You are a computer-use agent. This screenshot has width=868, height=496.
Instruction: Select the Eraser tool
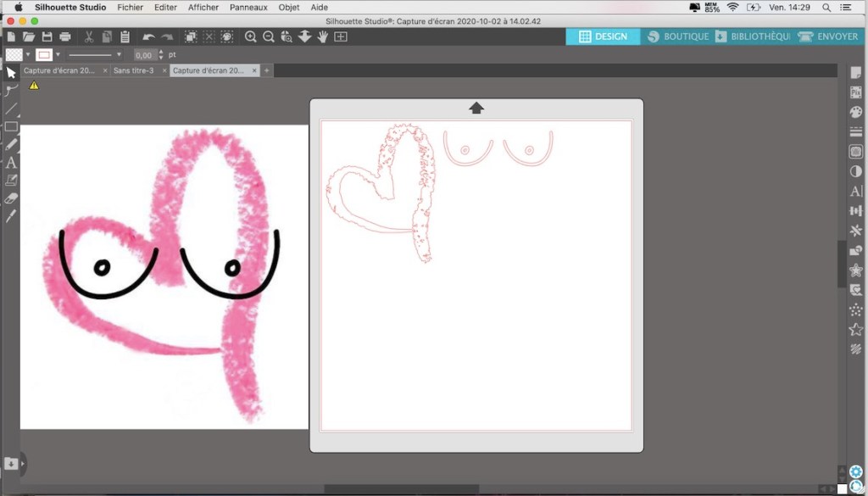tap(11, 198)
